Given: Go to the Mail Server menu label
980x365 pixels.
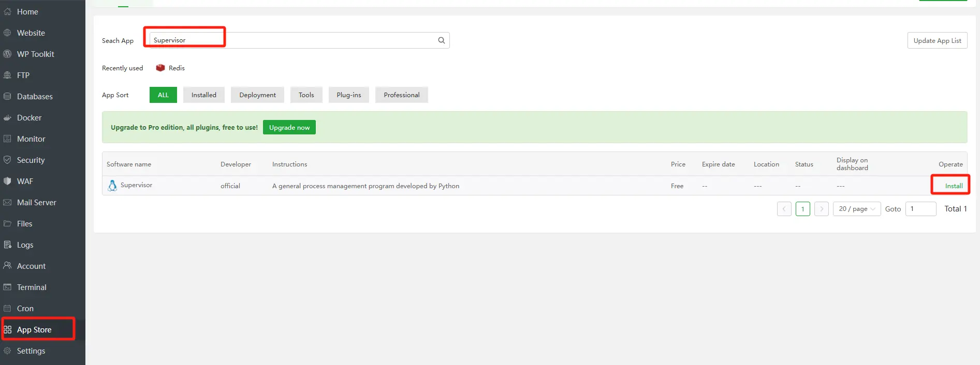Looking at the screenshot, I should [37, 202].
